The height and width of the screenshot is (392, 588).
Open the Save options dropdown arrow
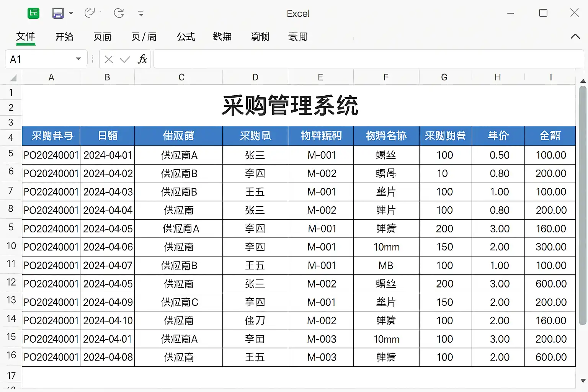coord(71,13)
